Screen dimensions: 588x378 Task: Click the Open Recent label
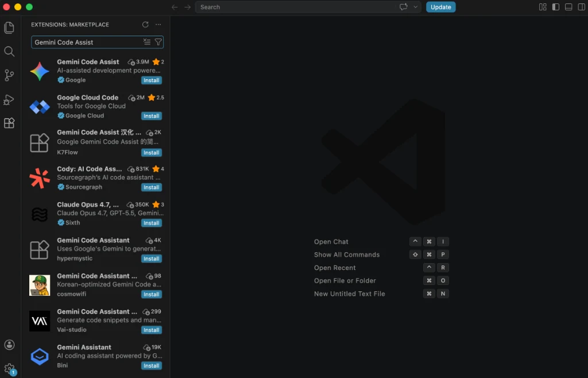(x=335, y=268)
